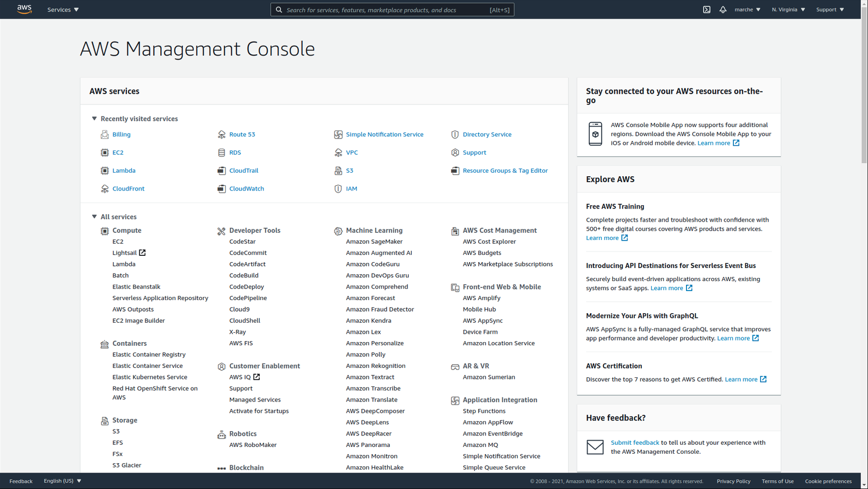Open the N. Virginia region dropdown
Screen dimensions: 868x489
click(x=788, y=9)
